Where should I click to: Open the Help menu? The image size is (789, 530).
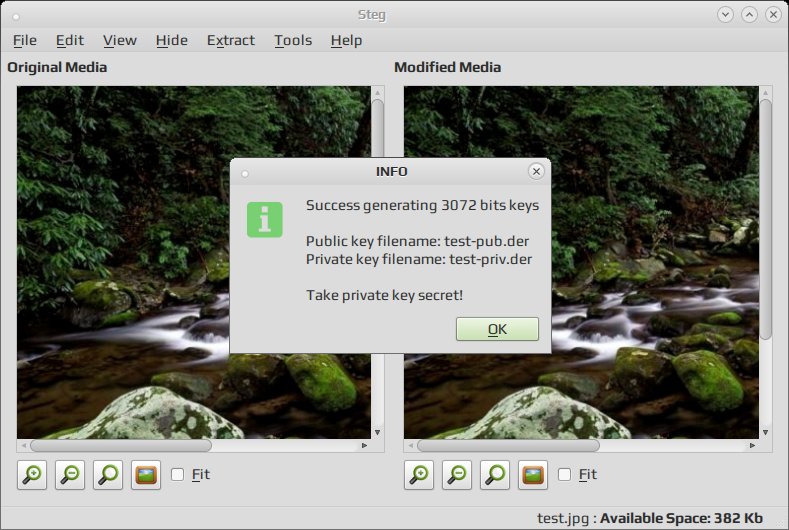pos(346,40)
